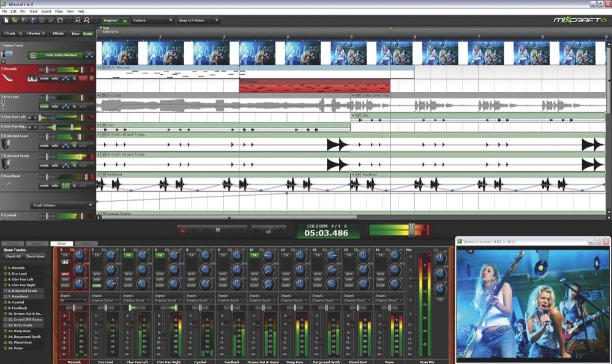Click the Check All button
This screenshot has width=612, height=364.
13,256
